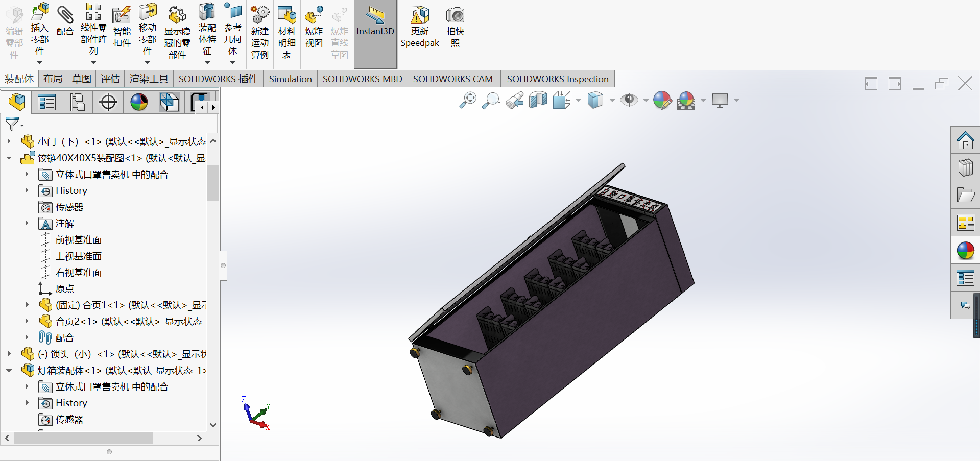Image resolution: width=980 pixels, height=461 pixels.
Task: Collapse the 铰链40X40X5装配图<1> node
Action: [9, 158]
